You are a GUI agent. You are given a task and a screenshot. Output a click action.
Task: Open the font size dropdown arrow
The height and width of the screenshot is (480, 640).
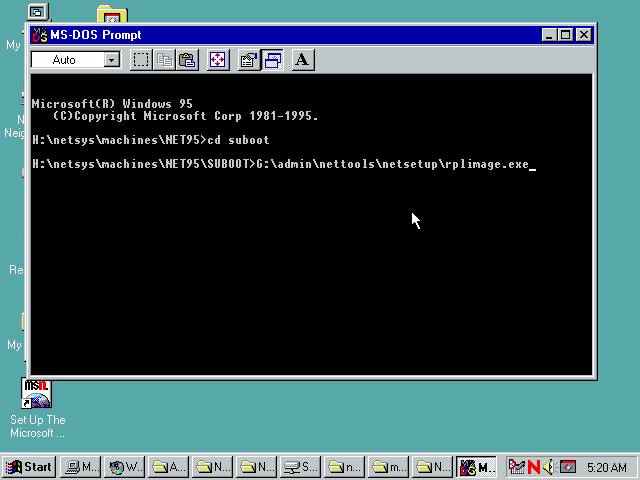pyautogui.click(x=111, y=60)
